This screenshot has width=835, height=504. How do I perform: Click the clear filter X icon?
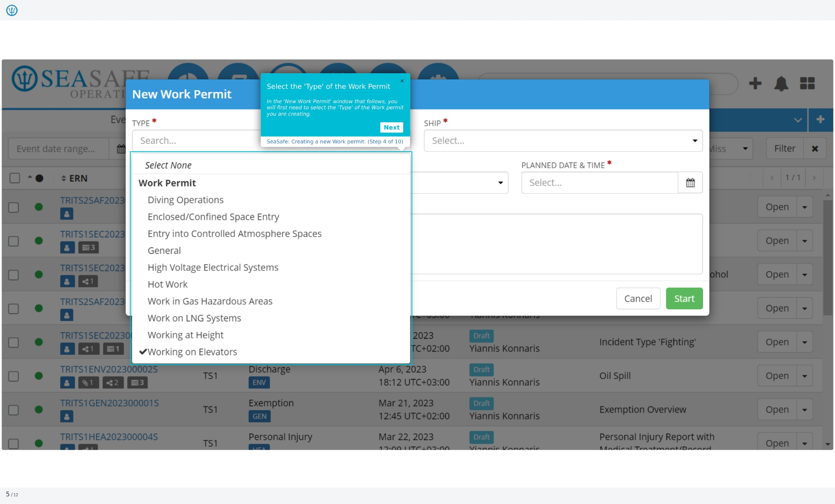pos(815,148)
